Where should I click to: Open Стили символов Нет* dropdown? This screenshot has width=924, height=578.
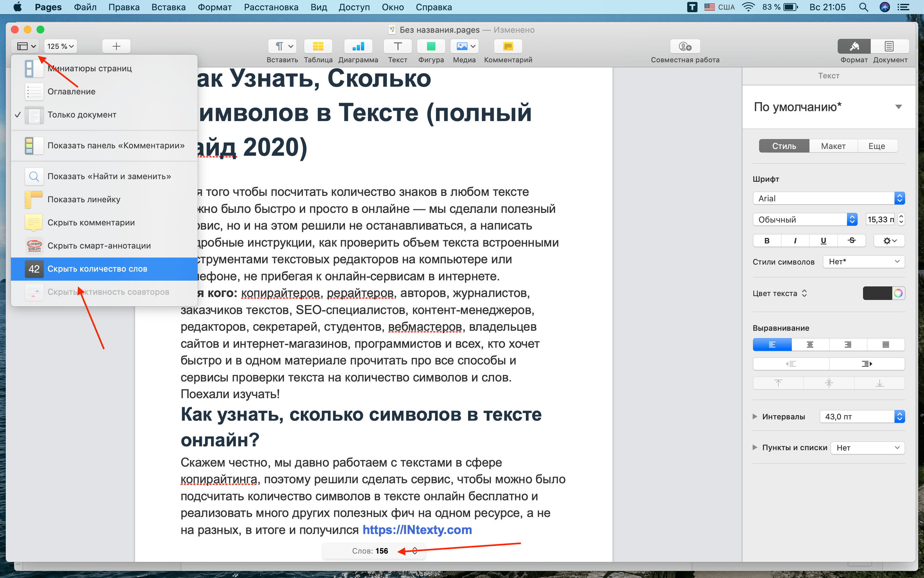(864, 261)
